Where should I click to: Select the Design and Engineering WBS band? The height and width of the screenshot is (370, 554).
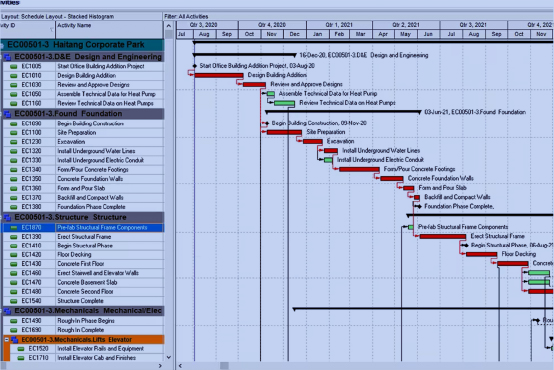83,57
